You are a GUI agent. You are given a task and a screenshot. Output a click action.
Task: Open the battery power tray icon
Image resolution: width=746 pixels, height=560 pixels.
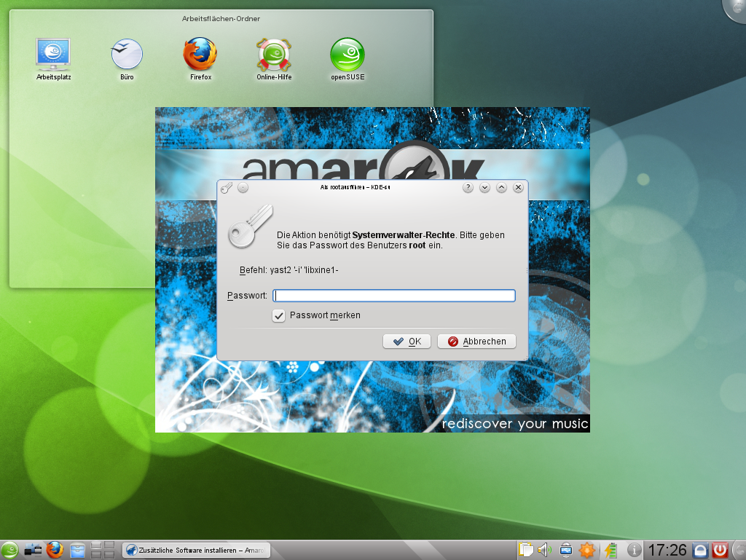pos(610,550)
